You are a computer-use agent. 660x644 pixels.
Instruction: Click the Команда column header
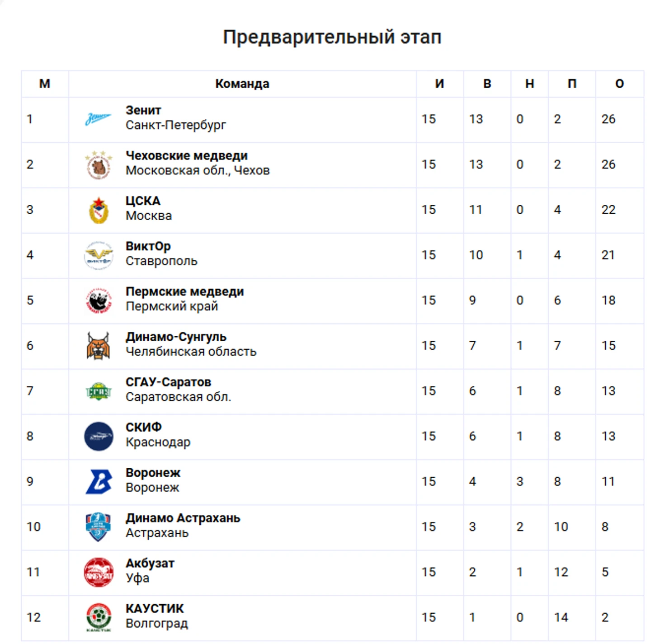click(x=242, y=84)
